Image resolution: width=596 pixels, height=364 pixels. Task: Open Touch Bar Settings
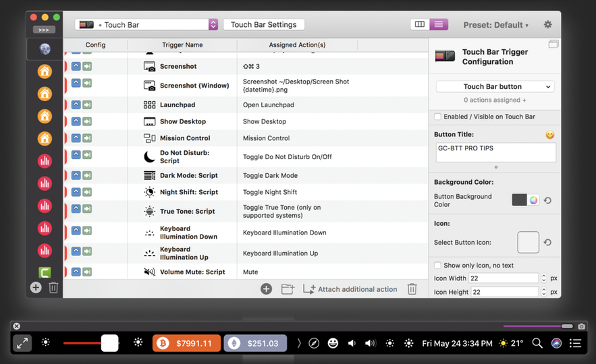coord(264,25)
